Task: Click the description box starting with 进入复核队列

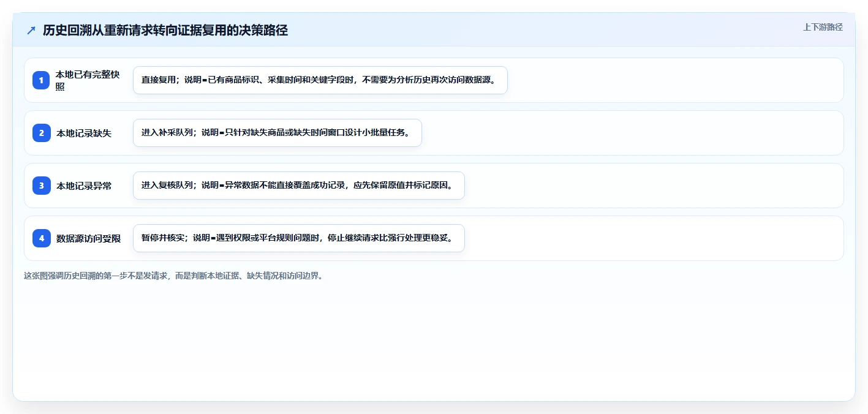Action: [299, 186]
